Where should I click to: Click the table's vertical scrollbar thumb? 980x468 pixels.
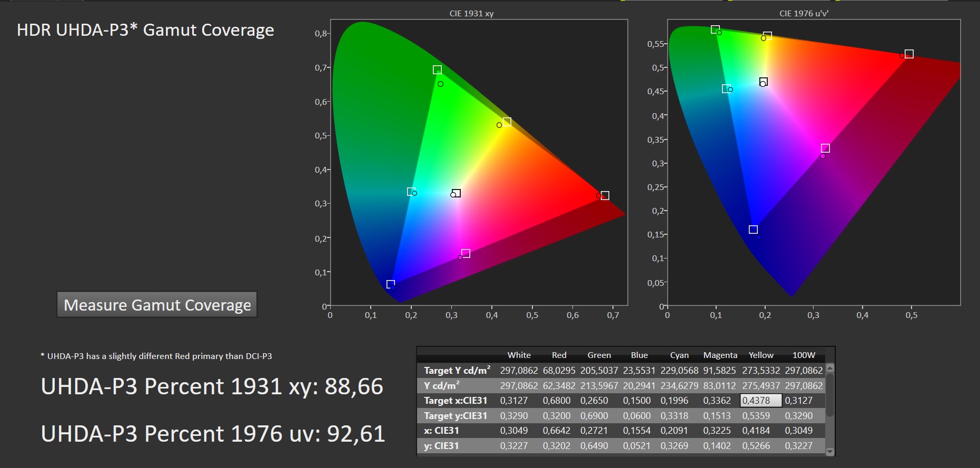point(830,395)
